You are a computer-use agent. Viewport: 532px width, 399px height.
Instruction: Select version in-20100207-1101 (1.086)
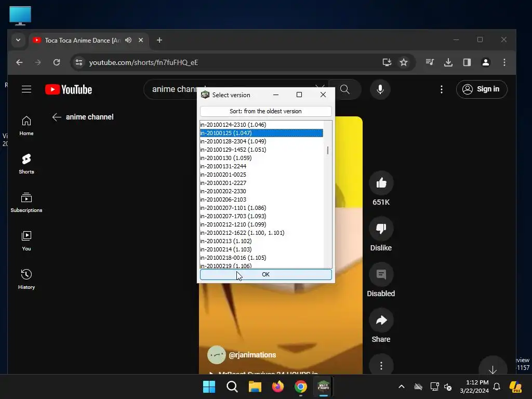(x=261, y=208)
